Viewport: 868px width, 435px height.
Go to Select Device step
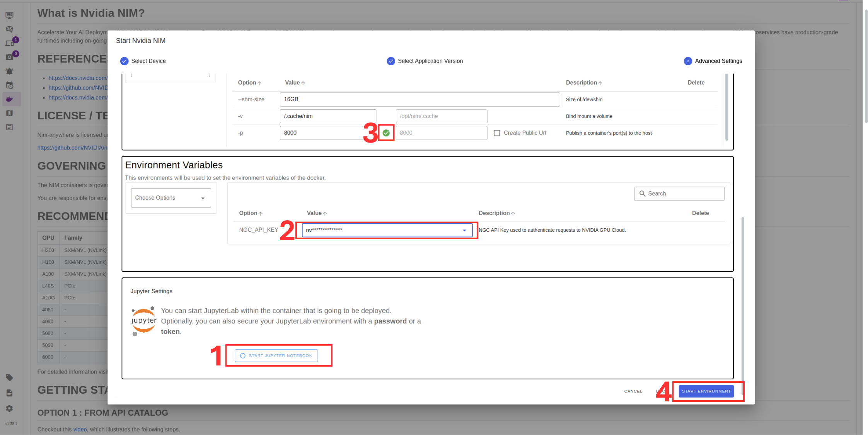tap(143, 61)
